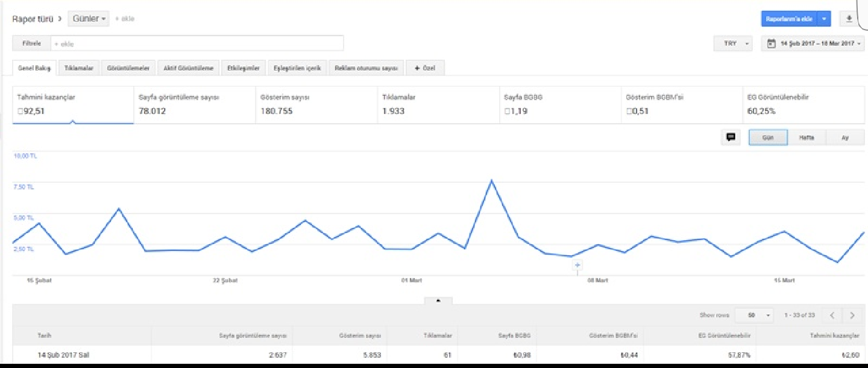
Task: Click the Filtrele button
Action: click(x=31, y=43)
